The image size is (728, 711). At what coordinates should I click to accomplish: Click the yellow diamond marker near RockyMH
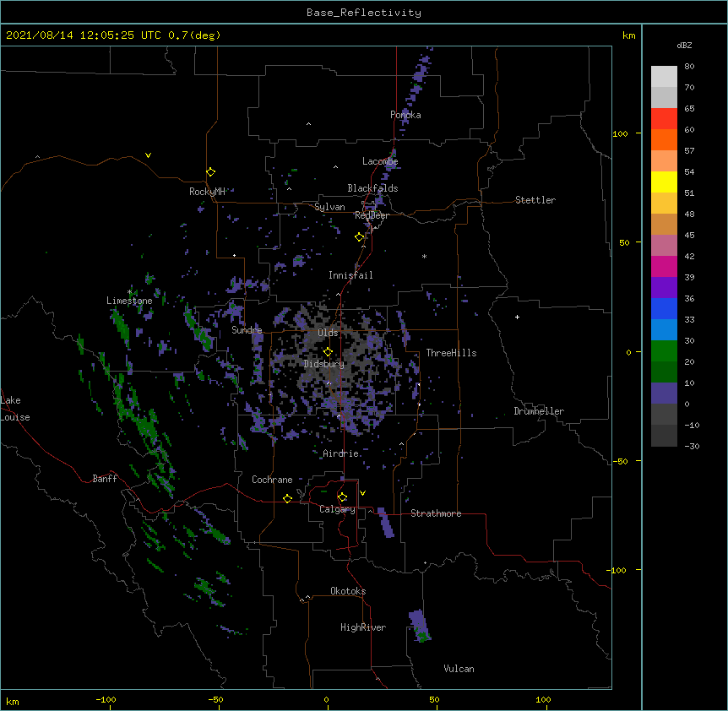pyautogui.click(x=211, y=172)
